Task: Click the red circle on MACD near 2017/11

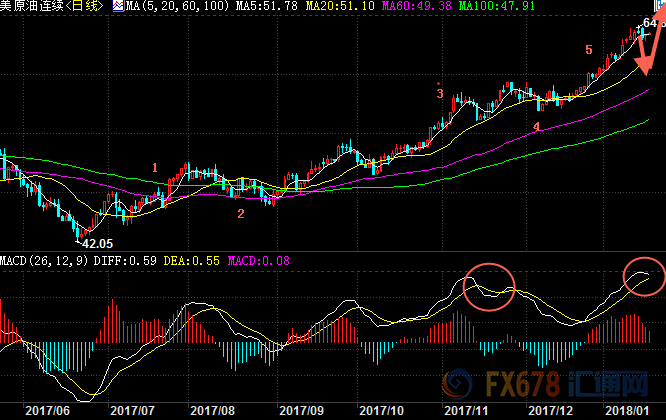Action: click(x=490, y=285)
